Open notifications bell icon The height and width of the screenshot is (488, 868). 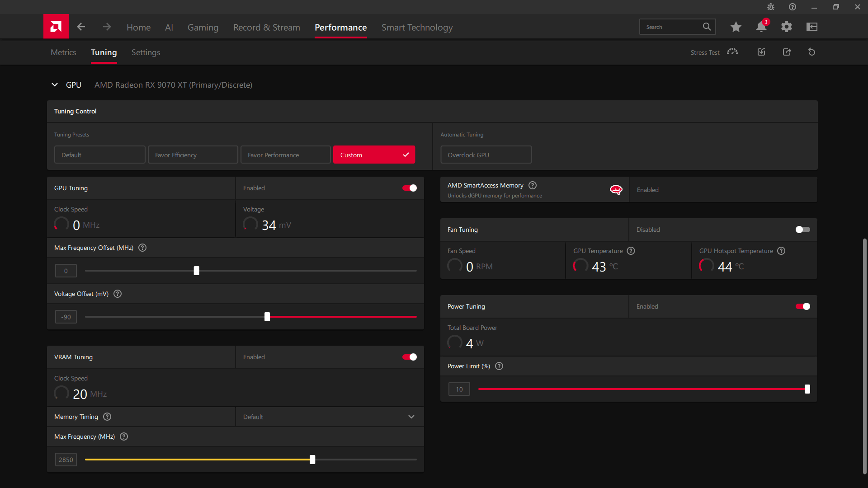(761, 27)
